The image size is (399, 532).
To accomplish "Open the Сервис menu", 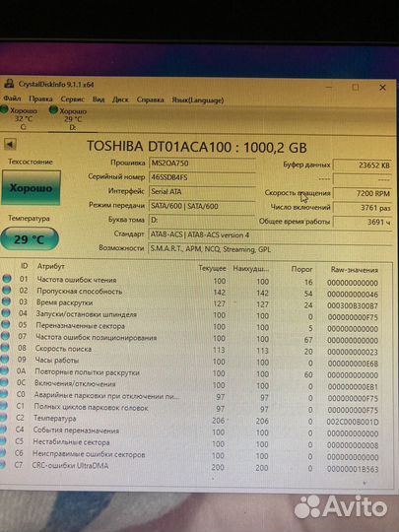I will [x=72, y=100].
